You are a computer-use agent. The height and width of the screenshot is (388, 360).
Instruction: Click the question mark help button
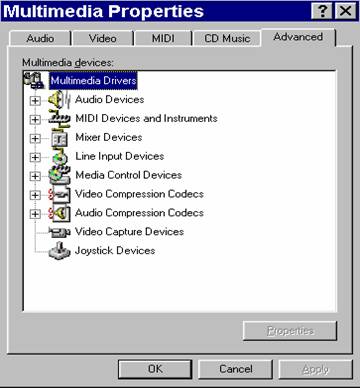click(322, 11)
